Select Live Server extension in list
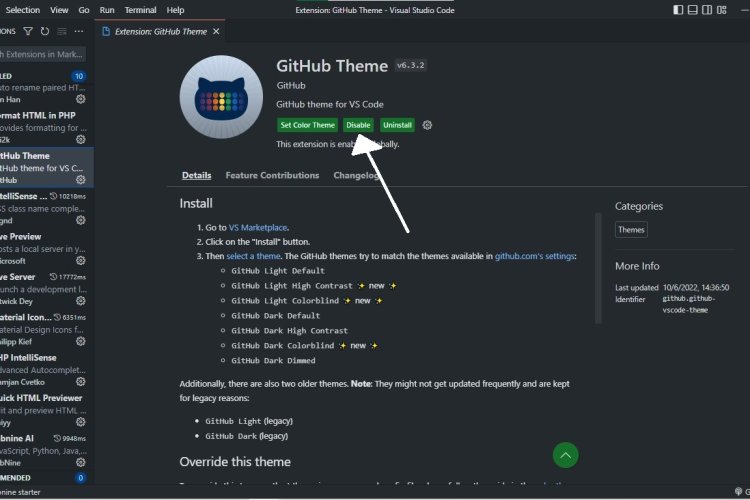The width and height of the screenshot is (750, 500). tap(45, 289)
